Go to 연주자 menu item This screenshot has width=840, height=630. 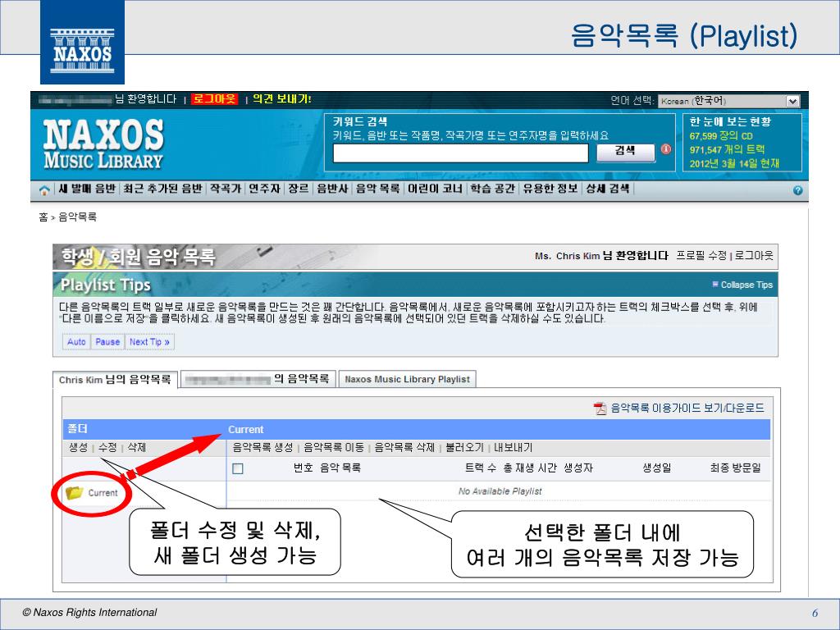point(265,189)
